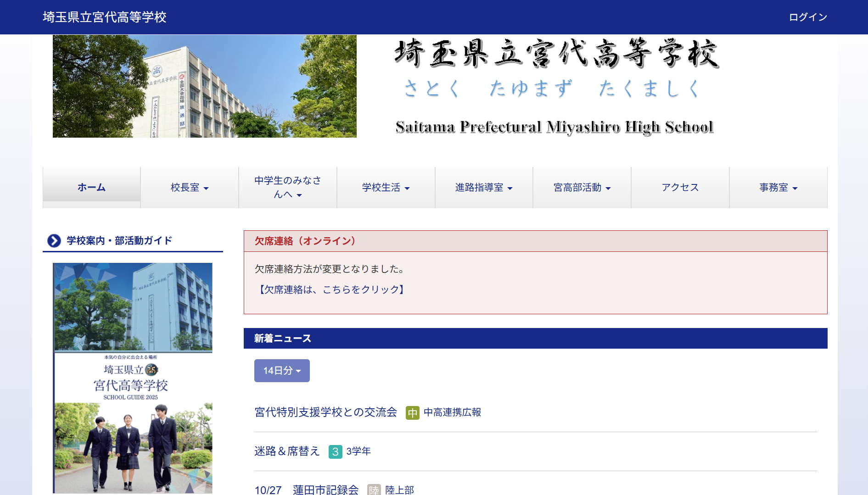Open the 14日分 period dropdown
This screenshot has height=495, width=868.
click(282, 371)
